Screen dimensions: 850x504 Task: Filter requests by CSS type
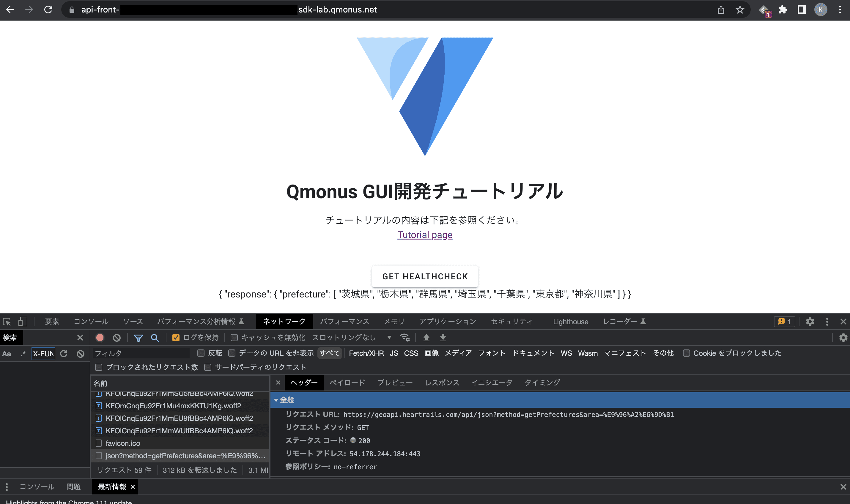[x=411, y=353]
